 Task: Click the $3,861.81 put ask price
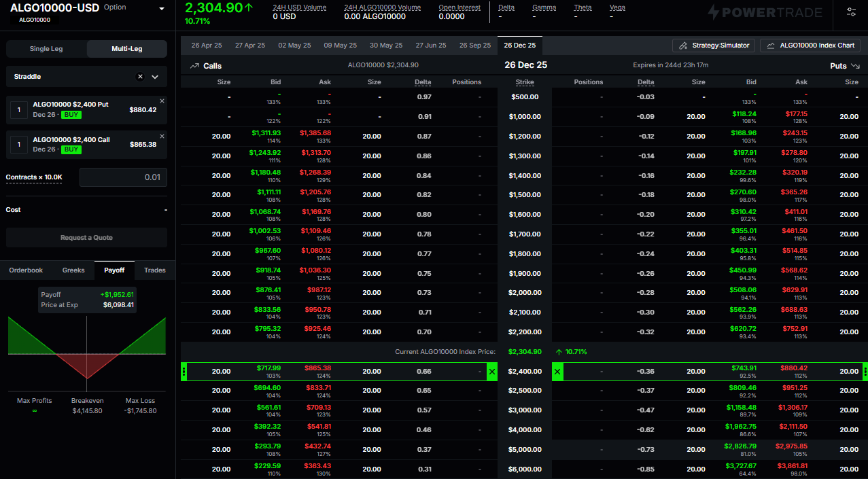(x=792, y=466)
